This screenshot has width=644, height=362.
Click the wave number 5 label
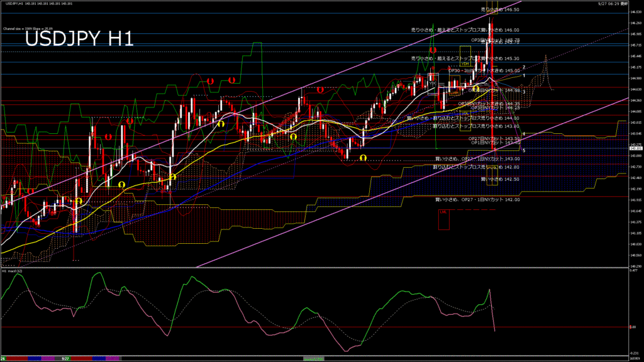524,151
